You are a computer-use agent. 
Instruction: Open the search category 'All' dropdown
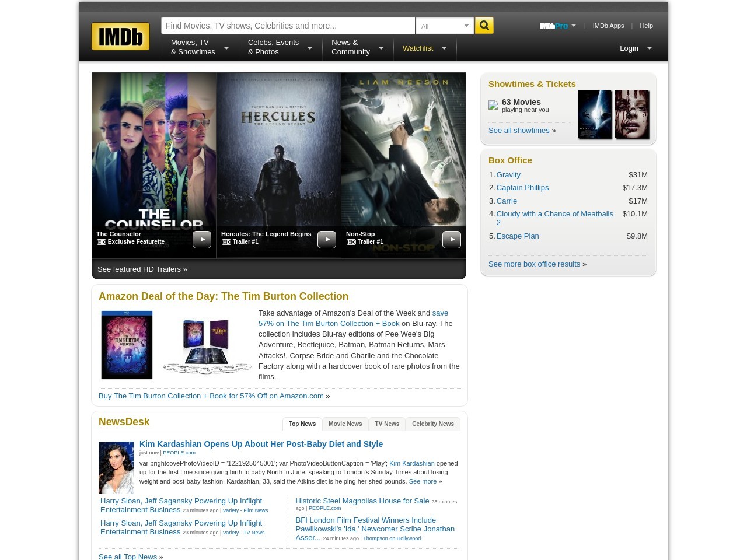click(x=445, y=26)
